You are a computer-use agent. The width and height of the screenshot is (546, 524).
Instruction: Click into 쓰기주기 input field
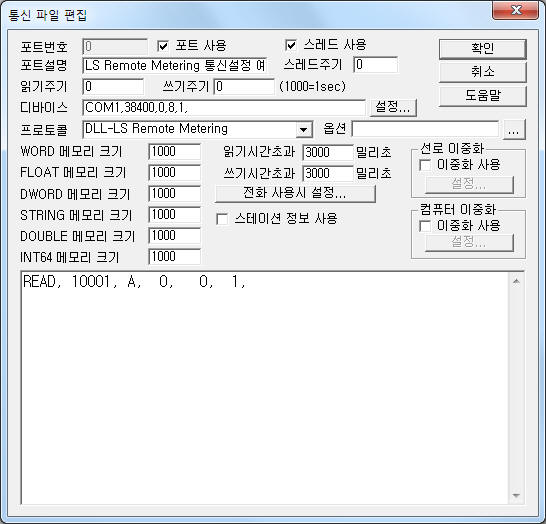(x=244, y=86)
